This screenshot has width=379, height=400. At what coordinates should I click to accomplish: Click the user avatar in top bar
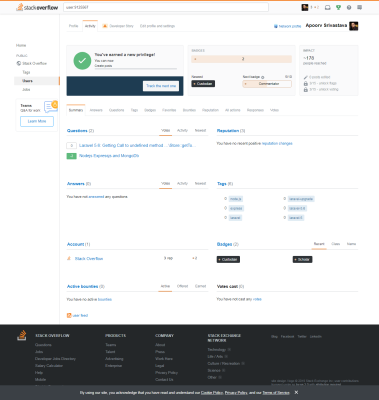tap(305, 7)
